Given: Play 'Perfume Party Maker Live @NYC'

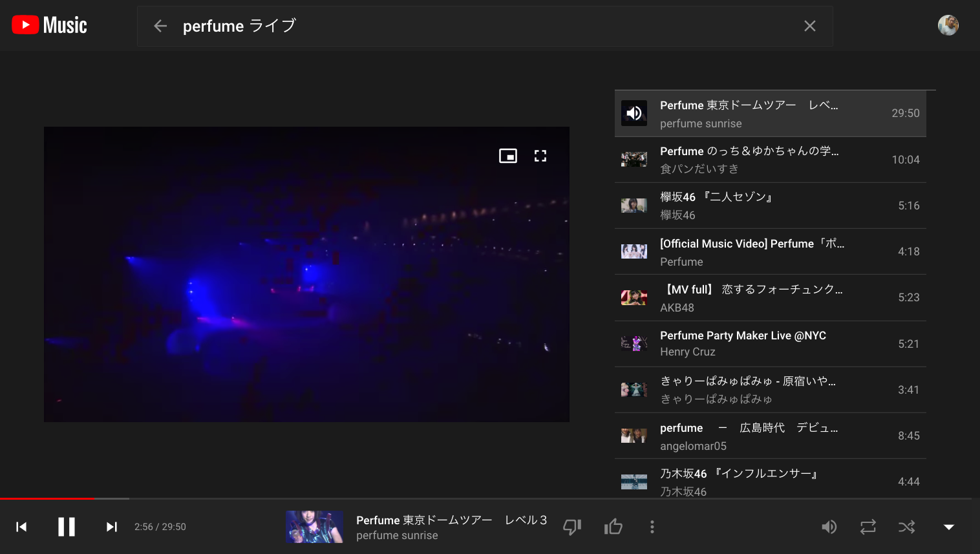Looking at the screenshot, I should [770, 344].
